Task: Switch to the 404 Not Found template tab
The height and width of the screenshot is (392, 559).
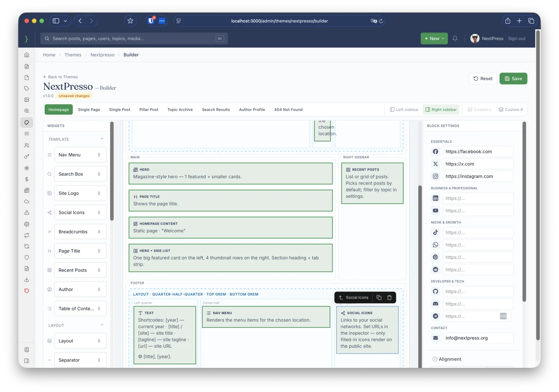Action: click(289, 110)
